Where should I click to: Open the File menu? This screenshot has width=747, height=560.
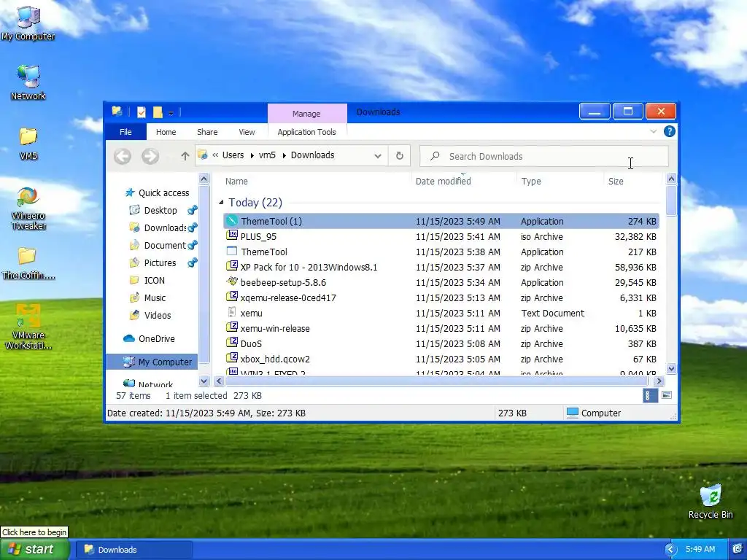click(x=125, y=132)
